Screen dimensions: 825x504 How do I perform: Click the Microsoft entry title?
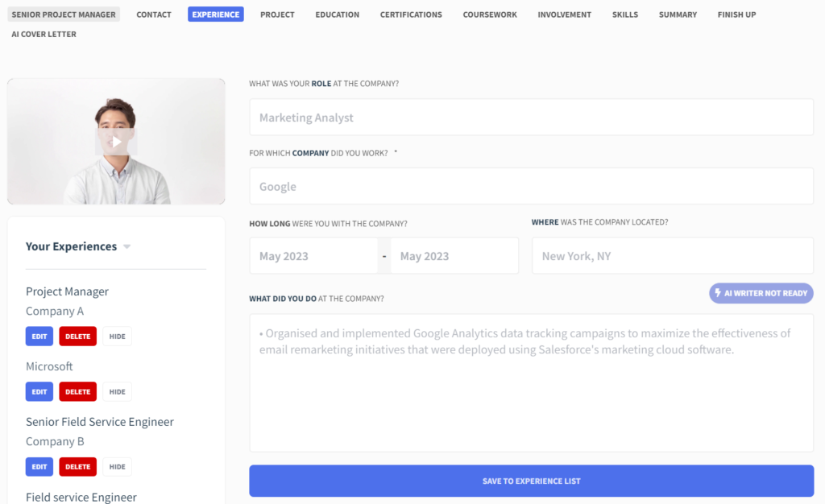click(x=49, y=366)
